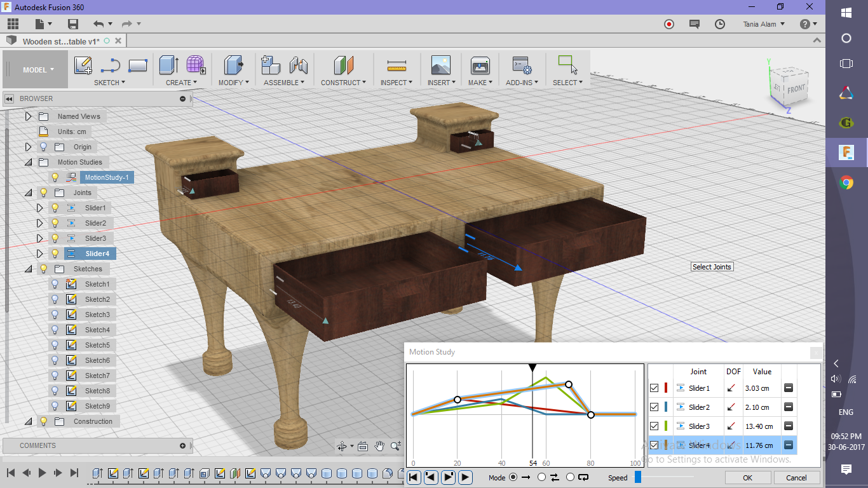
Task: Open the ASSEMBLE menu
Action: coord(284,83)
